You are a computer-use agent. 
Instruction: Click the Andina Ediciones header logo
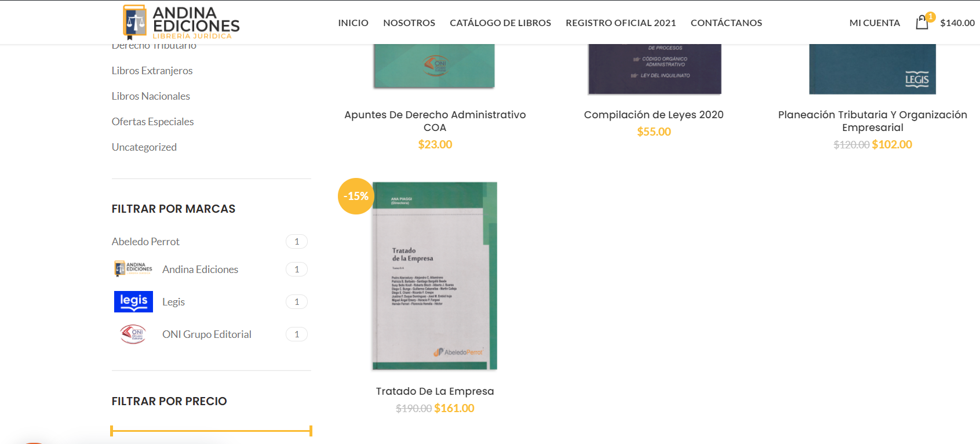click(x=181, y=22)
